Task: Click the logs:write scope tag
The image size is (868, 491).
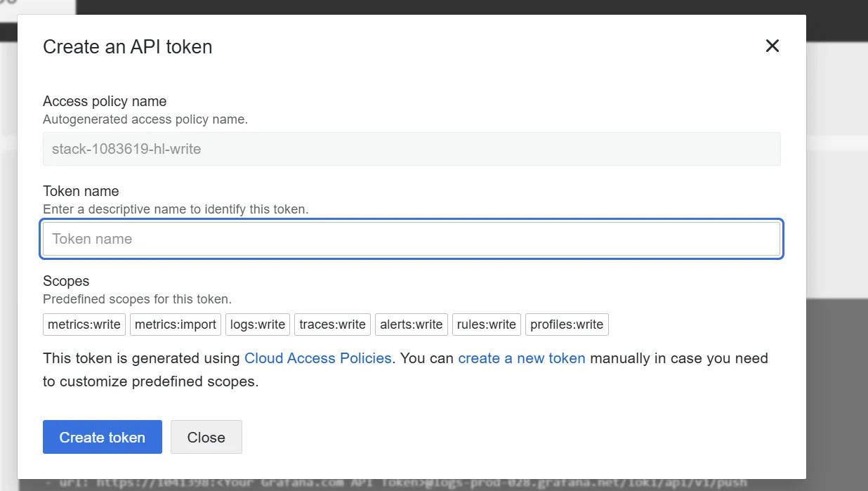Action: click(258, 325)
